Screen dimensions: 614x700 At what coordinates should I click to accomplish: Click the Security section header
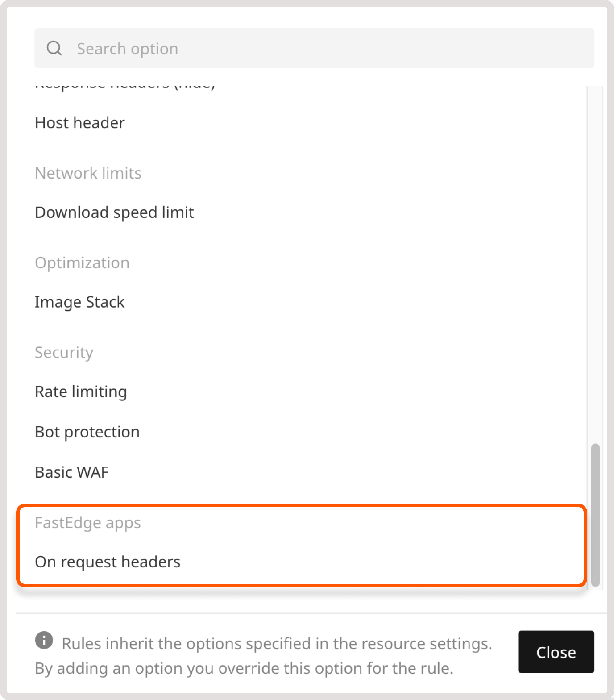tap(64, 352)
